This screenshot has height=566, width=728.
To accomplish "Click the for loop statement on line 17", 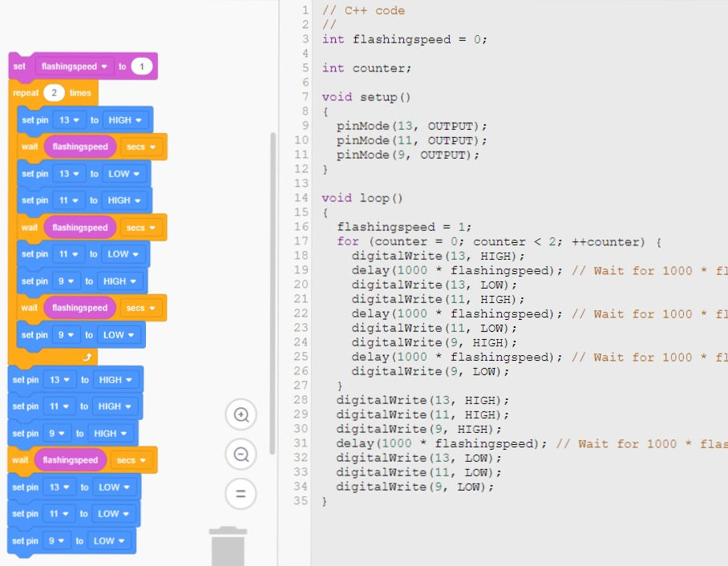I will (x=499, y=241).
